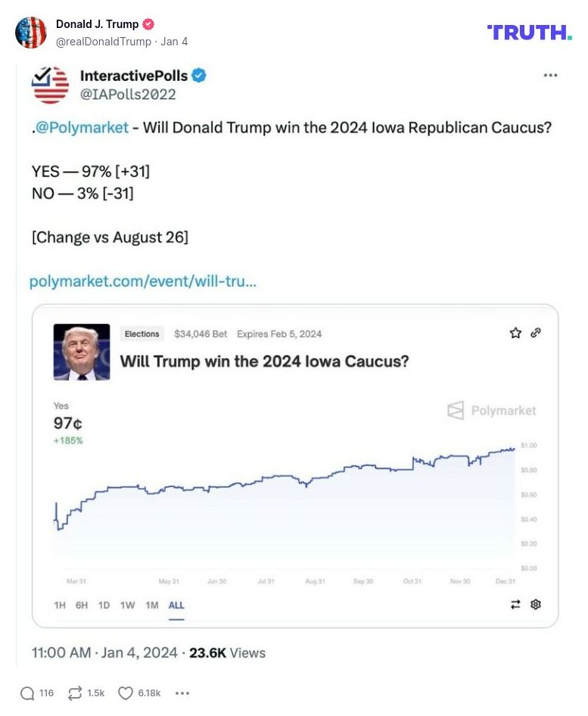Open the Elections category tag
The image size is (588, 716).
(x=142, y=334)
